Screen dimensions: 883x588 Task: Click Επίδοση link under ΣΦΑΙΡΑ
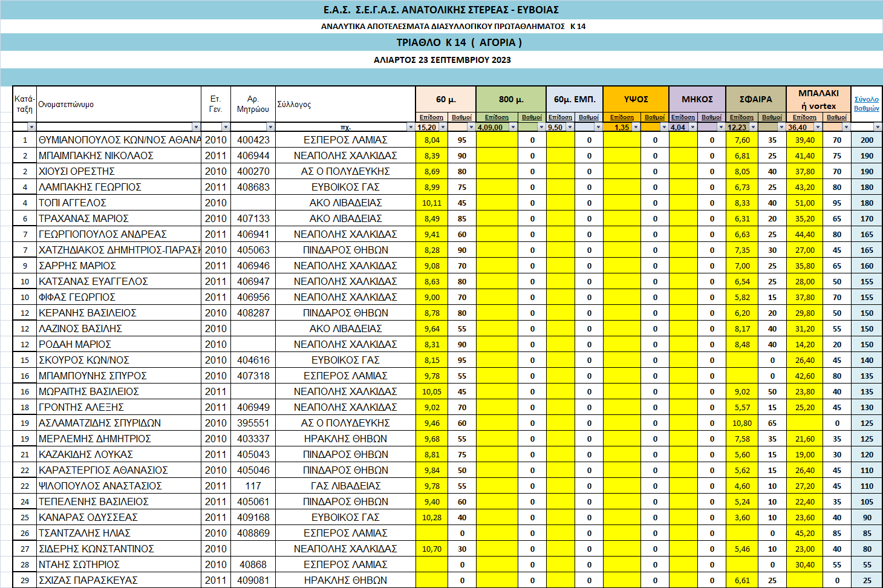click(x=741, y=117)
